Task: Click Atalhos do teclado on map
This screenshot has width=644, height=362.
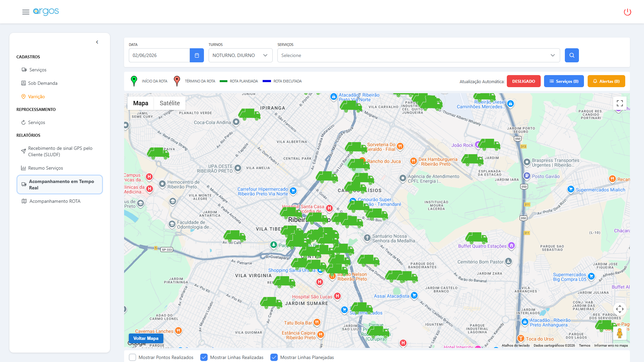Action: coord(516,346)
